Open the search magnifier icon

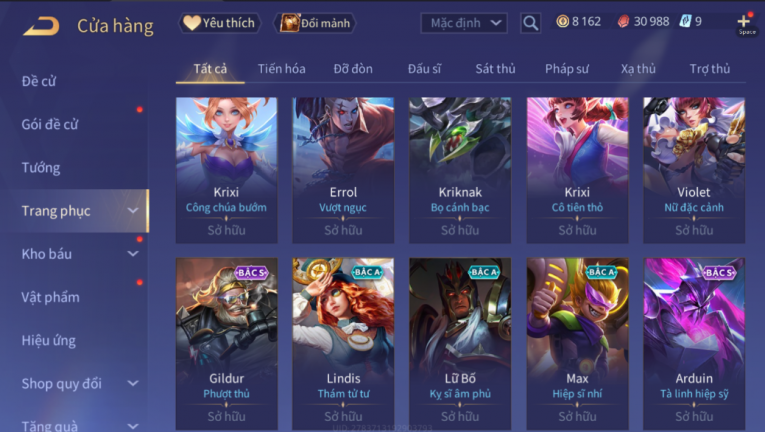point(530,23)
